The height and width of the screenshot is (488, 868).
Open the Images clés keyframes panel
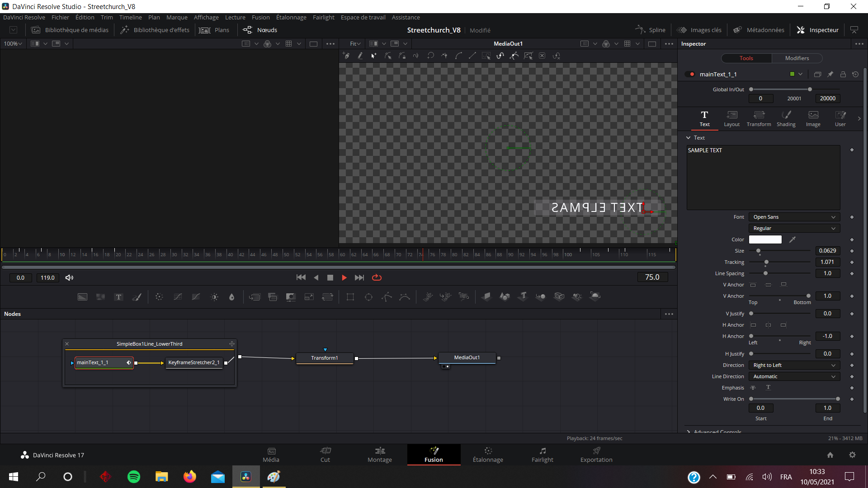click(699, 30)
